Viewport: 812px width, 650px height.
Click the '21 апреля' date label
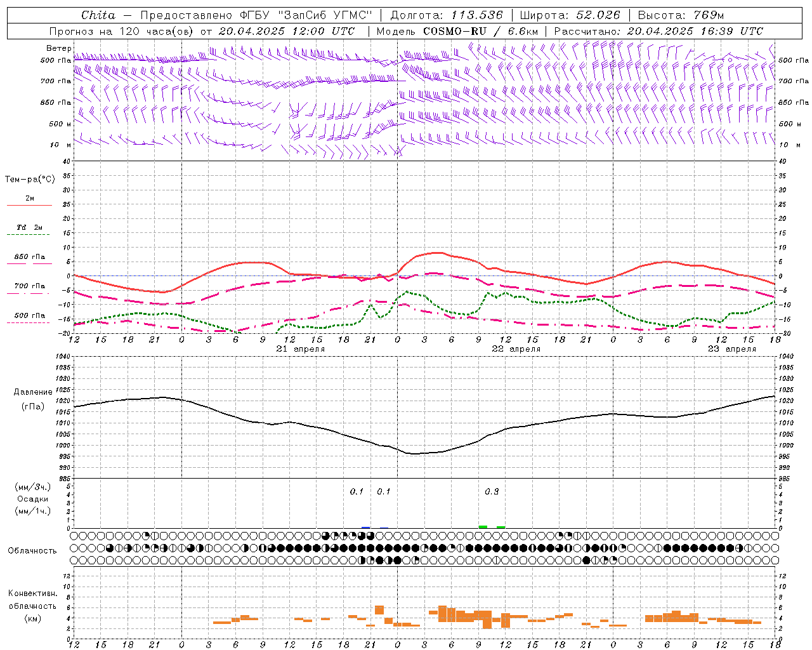coord(301,348)
